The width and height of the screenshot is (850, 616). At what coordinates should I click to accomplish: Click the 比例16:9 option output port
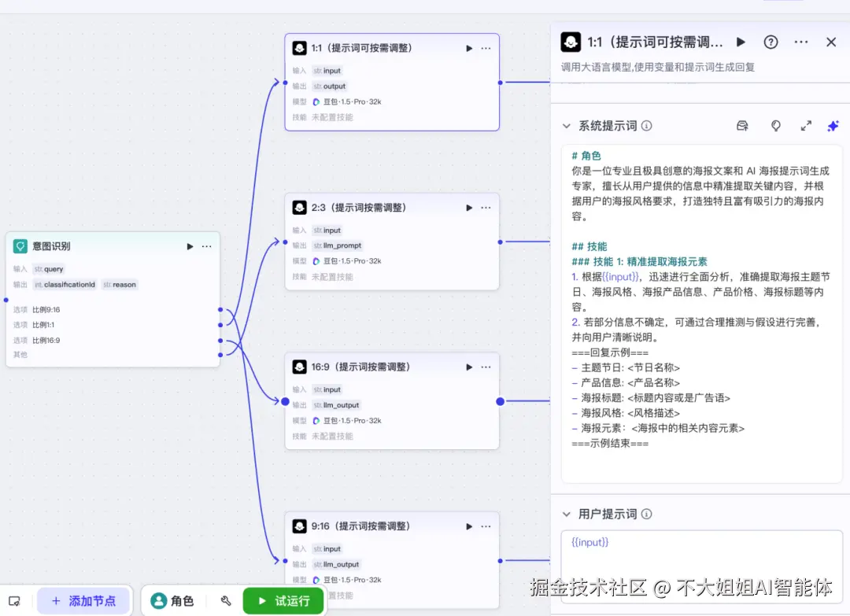tap(220, 340)
